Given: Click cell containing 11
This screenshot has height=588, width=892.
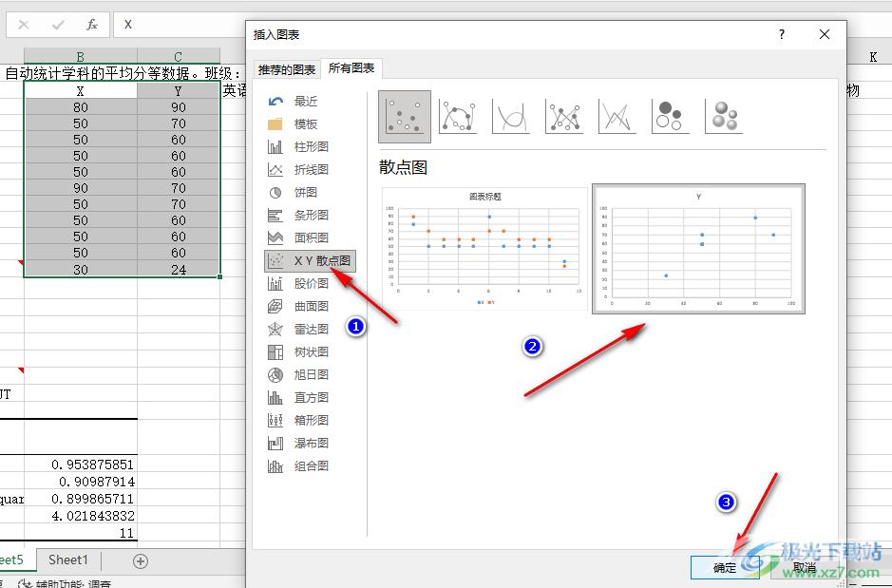Looking at the screenshot, I should coord(80,533).
